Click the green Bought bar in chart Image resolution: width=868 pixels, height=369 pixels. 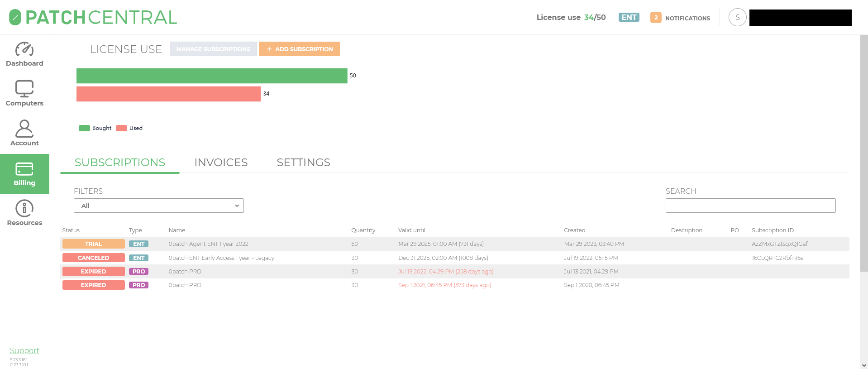tap(212, 76)
